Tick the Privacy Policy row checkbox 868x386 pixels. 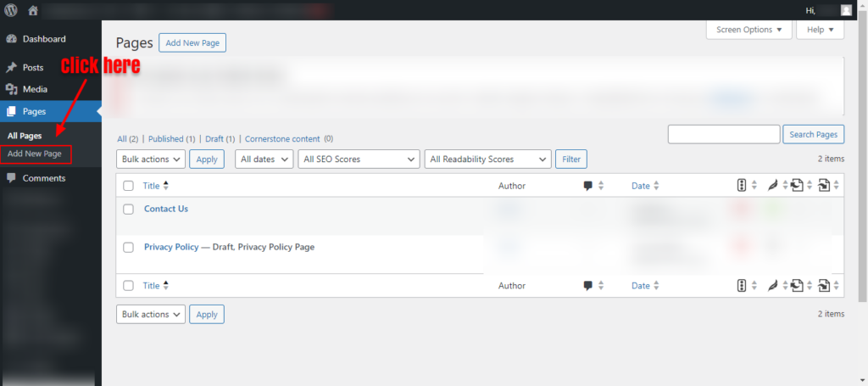[x=129, y=247]
